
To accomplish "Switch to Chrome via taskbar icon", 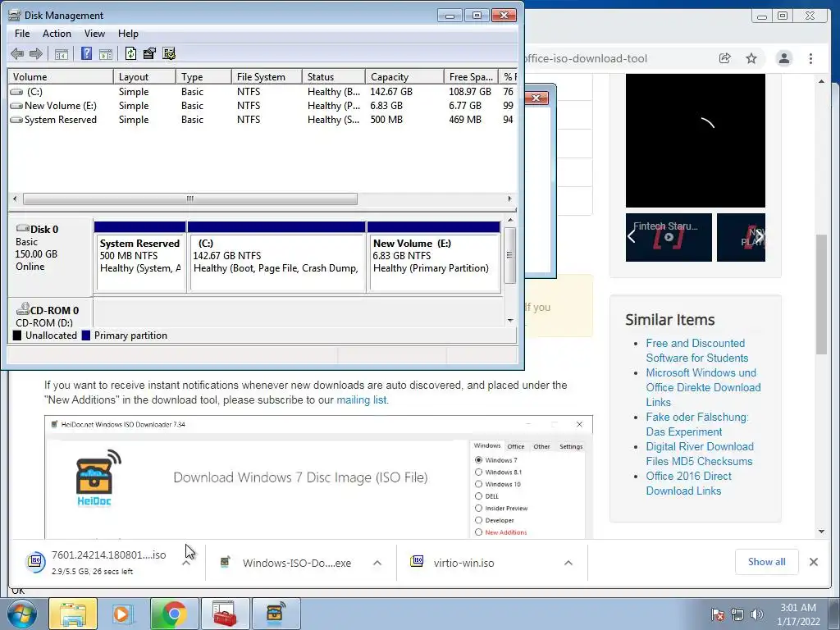I will click(x=174, y=614).
